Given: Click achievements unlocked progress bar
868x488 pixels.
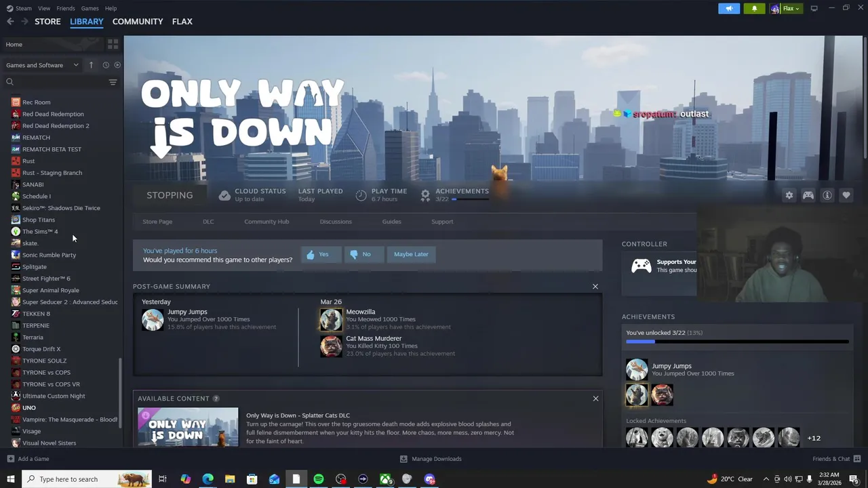Looking at the screenshot, I should point(736,342).
